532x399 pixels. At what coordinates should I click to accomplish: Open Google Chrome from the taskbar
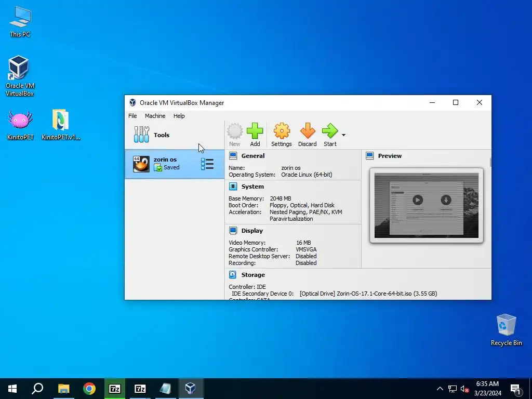[x=89, y=389]
